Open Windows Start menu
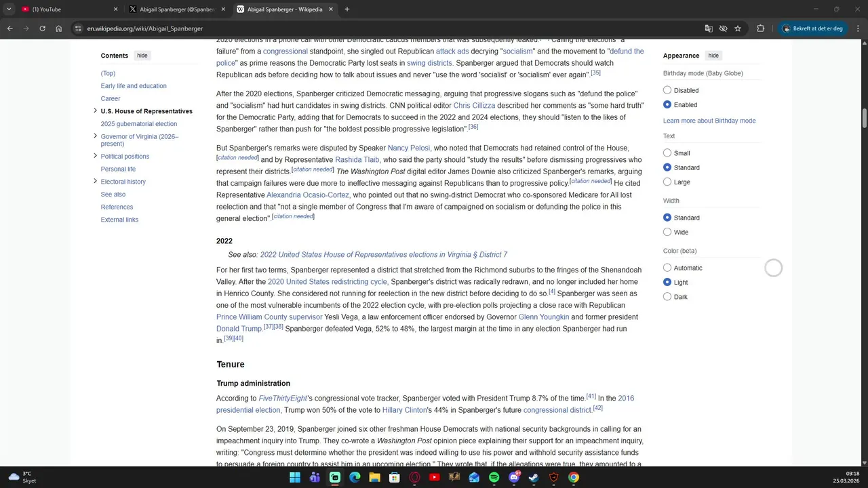868x488 pixels. click(x=295, y=477)
